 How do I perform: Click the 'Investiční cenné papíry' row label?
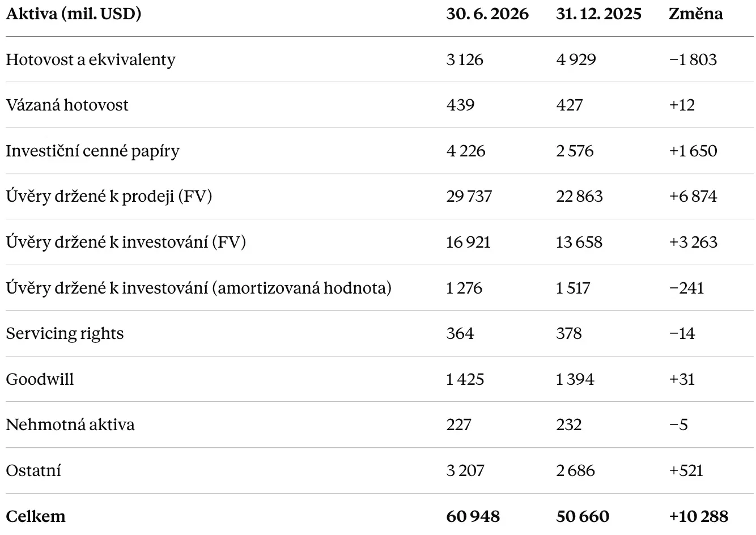tap(92, 151)
